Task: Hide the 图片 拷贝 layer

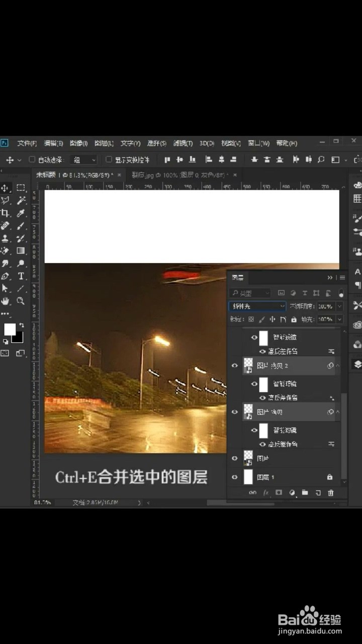Action: 234,412
